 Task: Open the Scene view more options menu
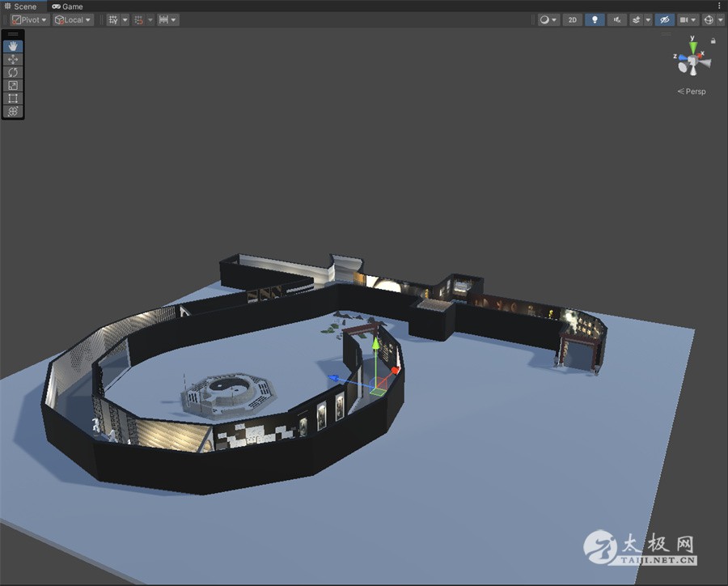click(x=719, y=6)
